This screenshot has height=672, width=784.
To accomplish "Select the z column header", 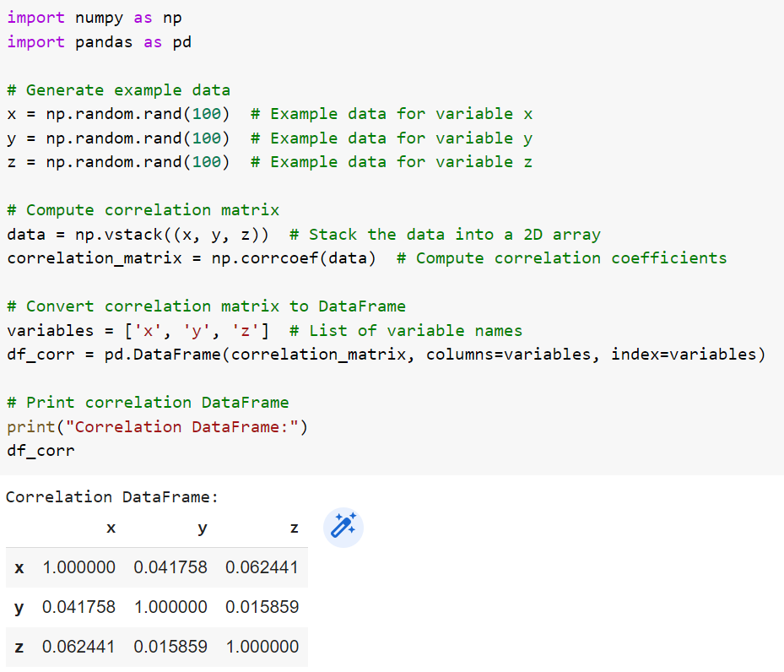I will [295, 528].
